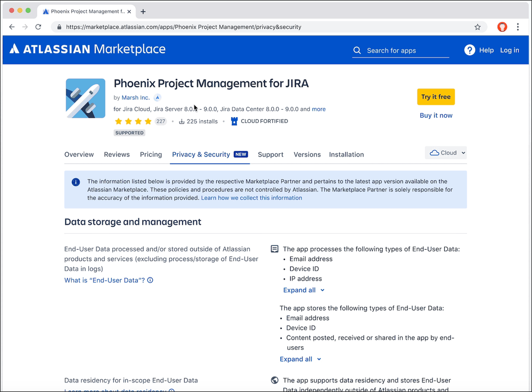Viewport: 532px width, 392px height.
Task: Click the Help question mark icon
Action: tap(470, 50)
